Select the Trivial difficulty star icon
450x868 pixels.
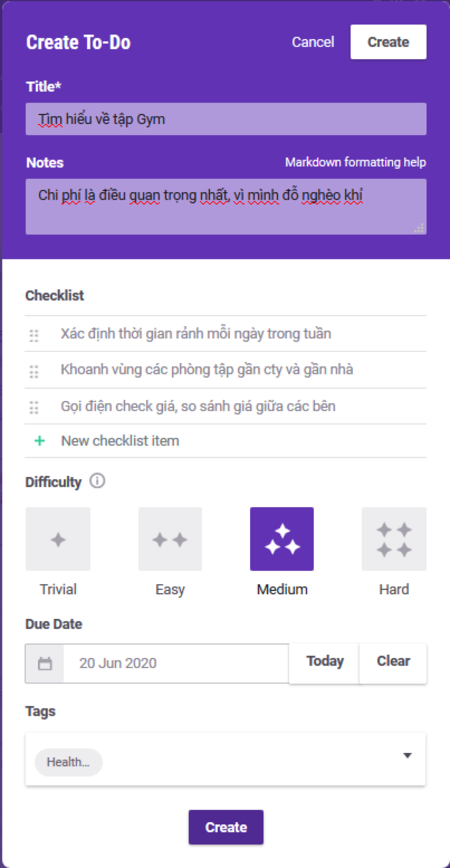click(x=58, y=539)
